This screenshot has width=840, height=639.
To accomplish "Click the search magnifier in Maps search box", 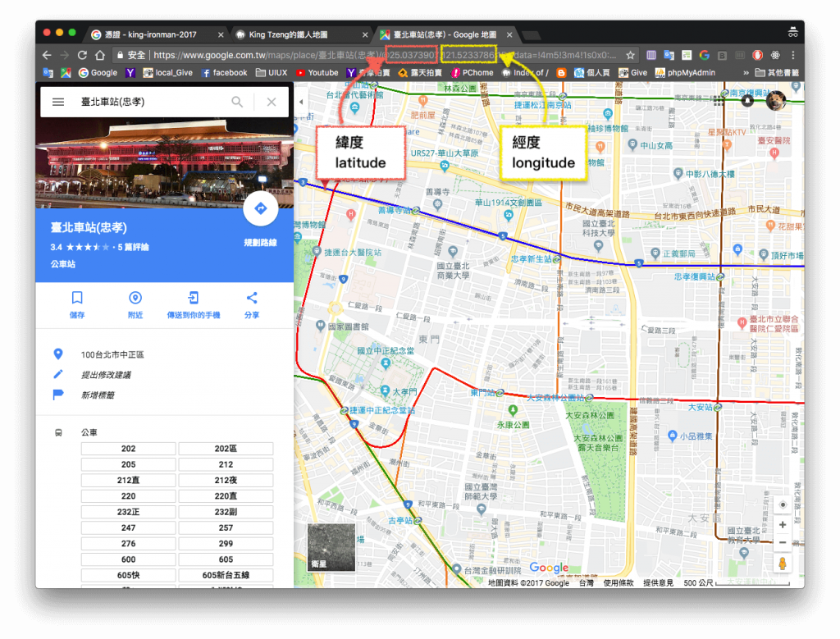I will click(237, 102).
